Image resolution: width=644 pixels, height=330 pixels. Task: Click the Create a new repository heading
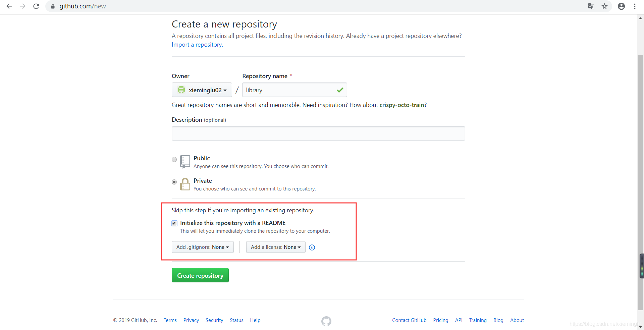[224, 24]
